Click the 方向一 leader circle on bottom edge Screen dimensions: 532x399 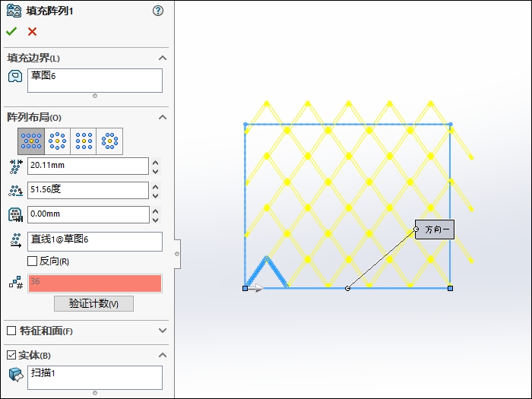[347, 288]
